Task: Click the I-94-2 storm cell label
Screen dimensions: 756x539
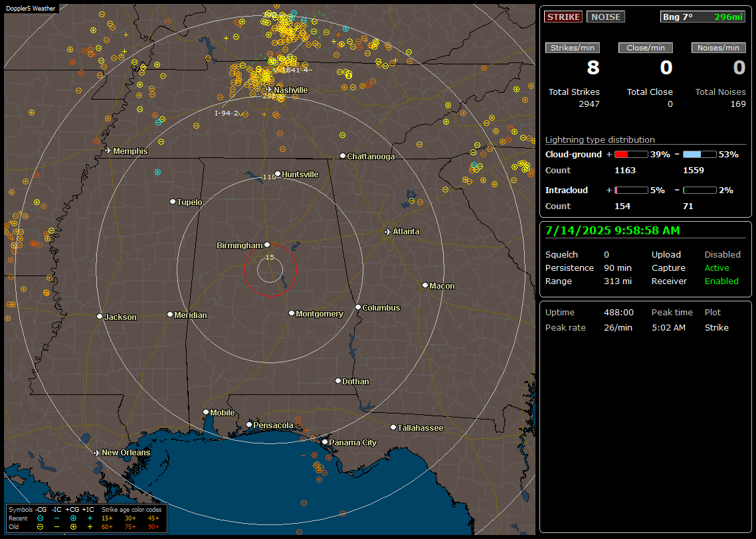Action: [227, 114]
